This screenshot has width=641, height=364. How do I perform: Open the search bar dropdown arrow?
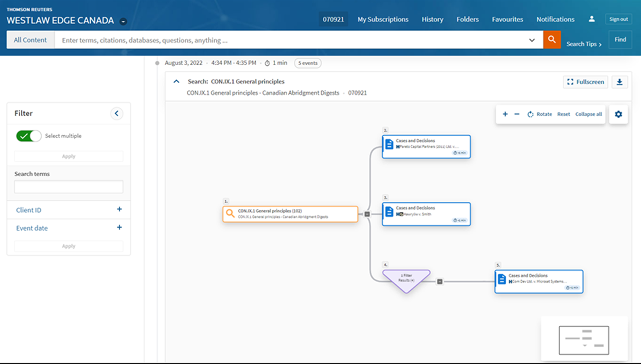click(532, 40)
